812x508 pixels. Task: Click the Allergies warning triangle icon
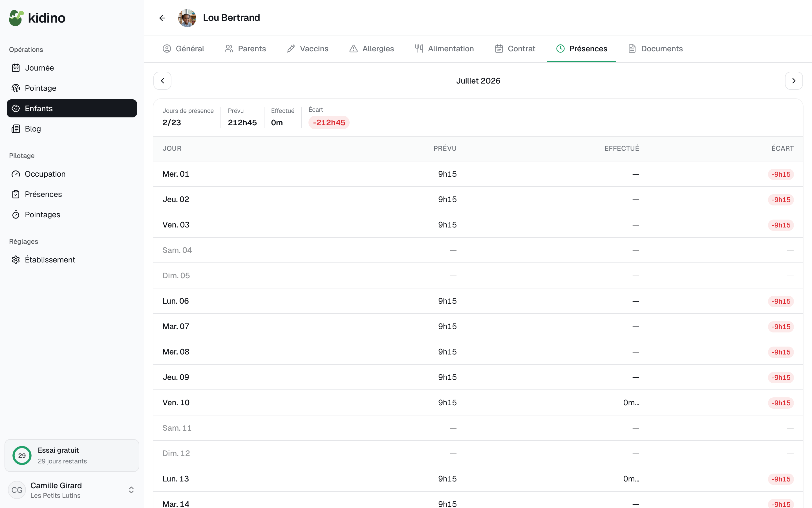tap(353, 49)
